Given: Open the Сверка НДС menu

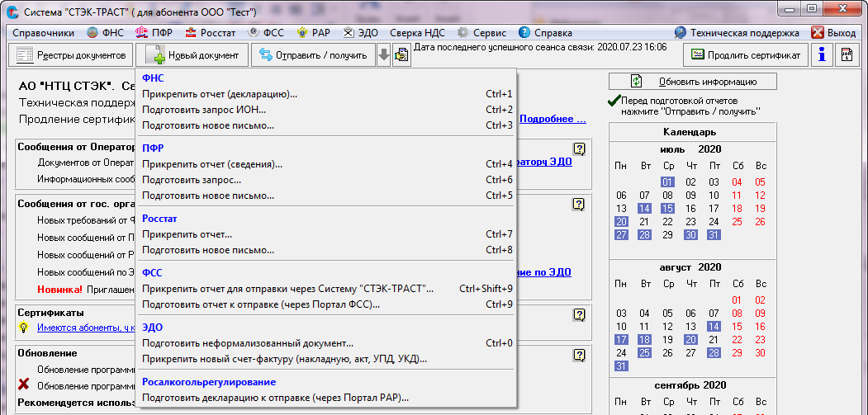Looking at the screenshot, I should 417,33.
